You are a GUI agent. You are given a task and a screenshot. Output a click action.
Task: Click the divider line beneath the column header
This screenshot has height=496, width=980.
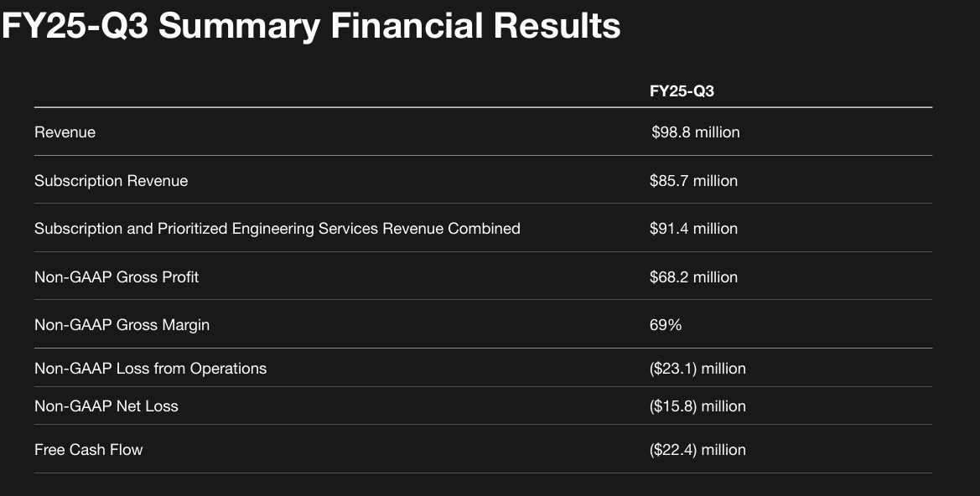(483, 107)
